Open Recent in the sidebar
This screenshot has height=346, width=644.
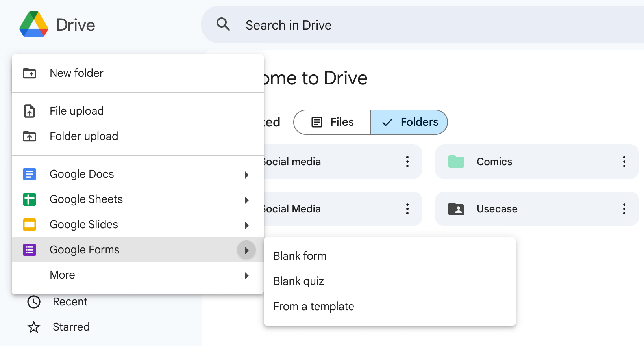(x=70, y=302)
